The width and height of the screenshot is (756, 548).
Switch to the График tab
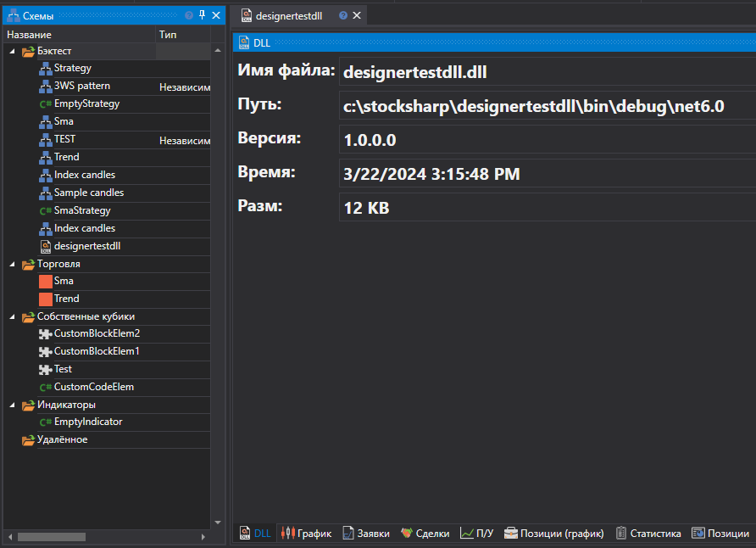[x=306, y=533]
